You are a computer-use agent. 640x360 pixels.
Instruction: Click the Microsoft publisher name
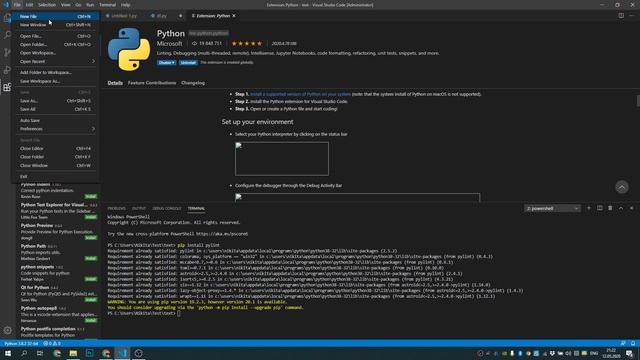point(169,43)
